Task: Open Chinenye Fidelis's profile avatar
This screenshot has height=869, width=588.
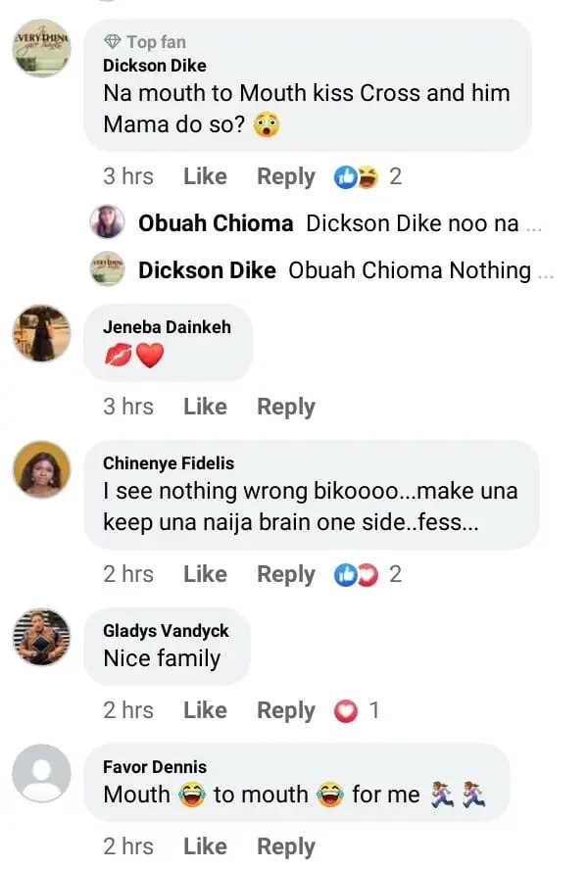Action: 41,470
